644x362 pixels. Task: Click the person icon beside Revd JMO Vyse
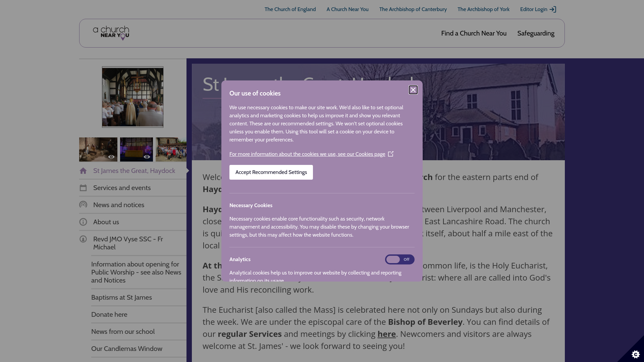83,239
